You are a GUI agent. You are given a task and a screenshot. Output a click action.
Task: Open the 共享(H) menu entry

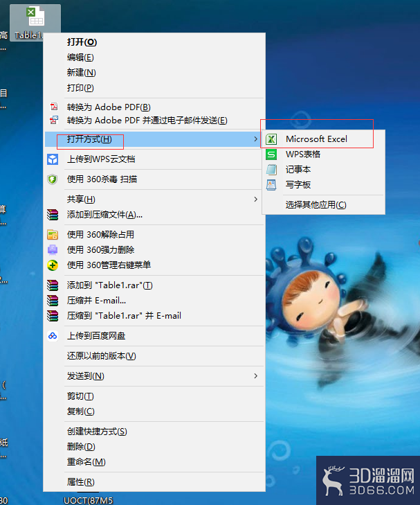(x=154, y=200)
